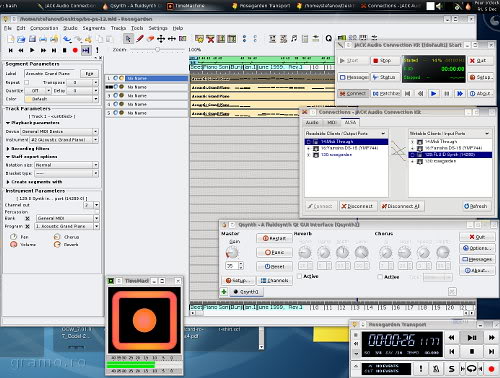Pick the four-arrow move tool
The image size is (500, 378).
pos(161,39)
